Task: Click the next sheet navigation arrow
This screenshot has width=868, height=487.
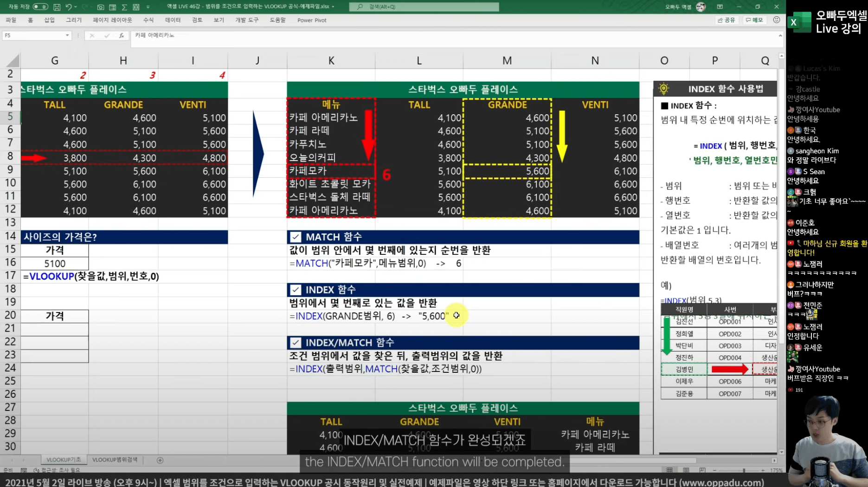Action: (24, 460)
